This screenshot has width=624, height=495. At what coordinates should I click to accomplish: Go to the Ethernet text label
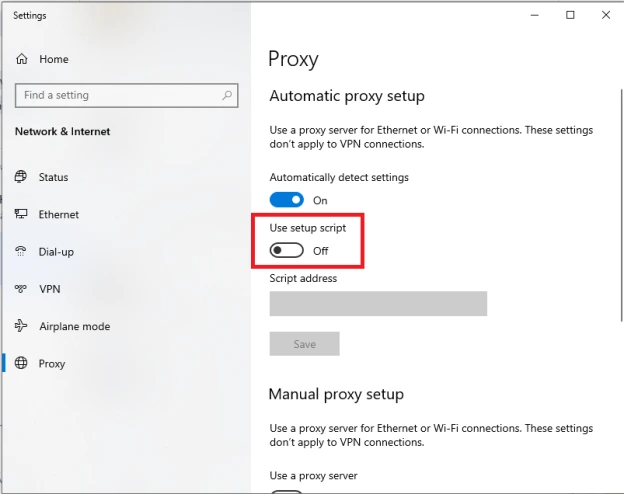[58, 214]
